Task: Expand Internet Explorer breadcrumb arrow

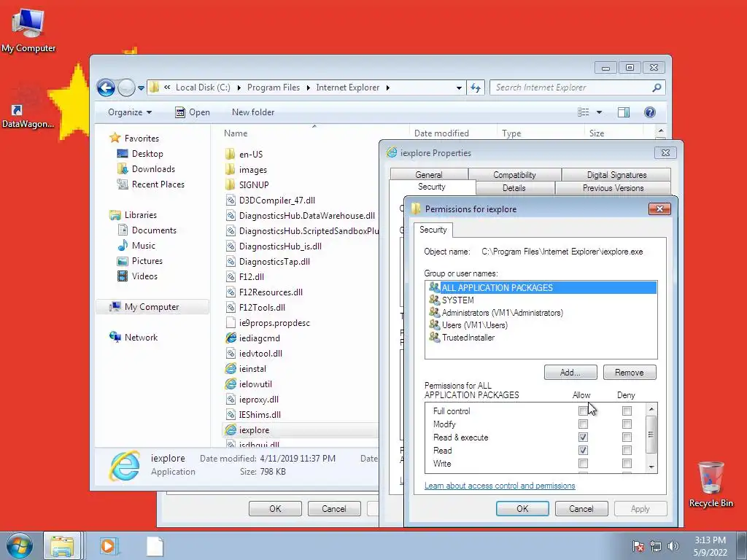Action: [388, 87]
